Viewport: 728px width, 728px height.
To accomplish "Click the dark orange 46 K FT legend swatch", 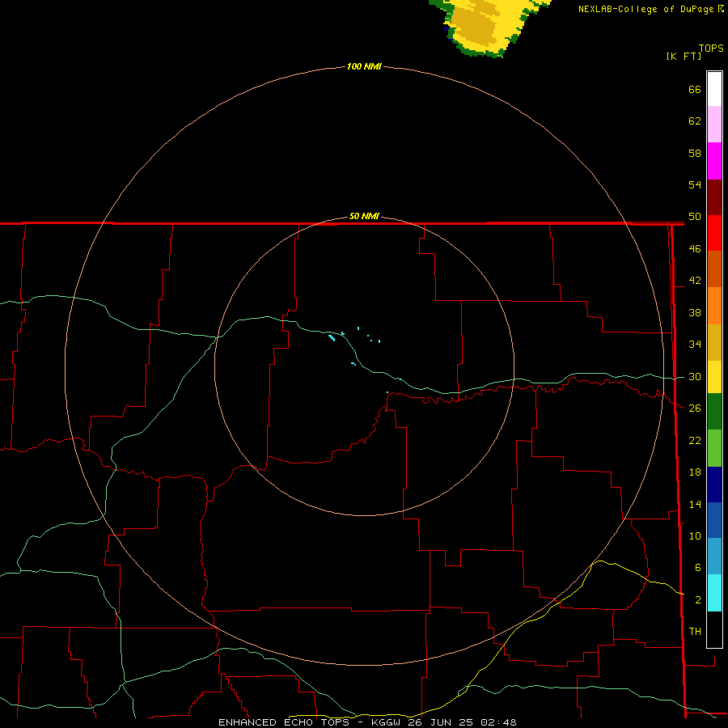I will click(714, 269).
